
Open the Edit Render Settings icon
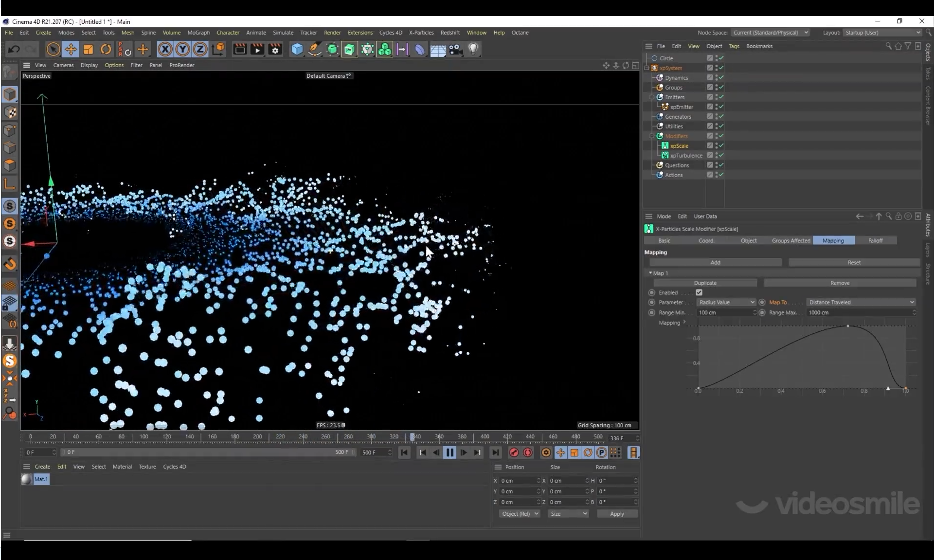[x=275, y=49]
